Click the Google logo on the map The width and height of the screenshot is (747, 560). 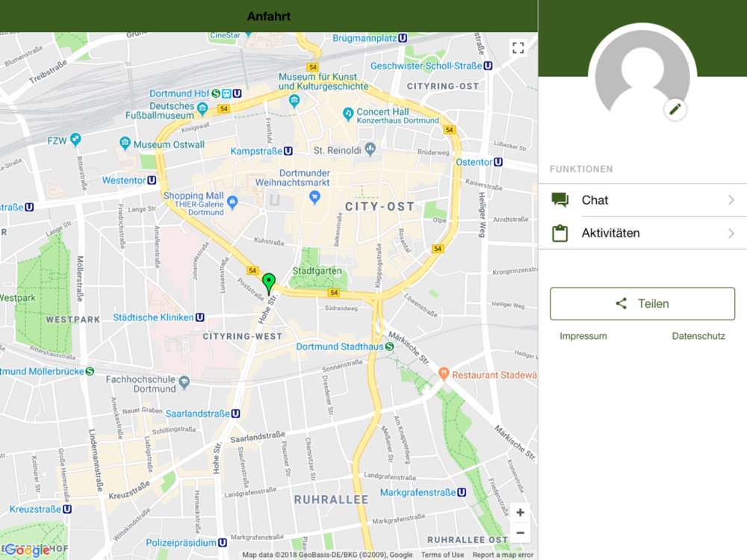coord(27,550)
